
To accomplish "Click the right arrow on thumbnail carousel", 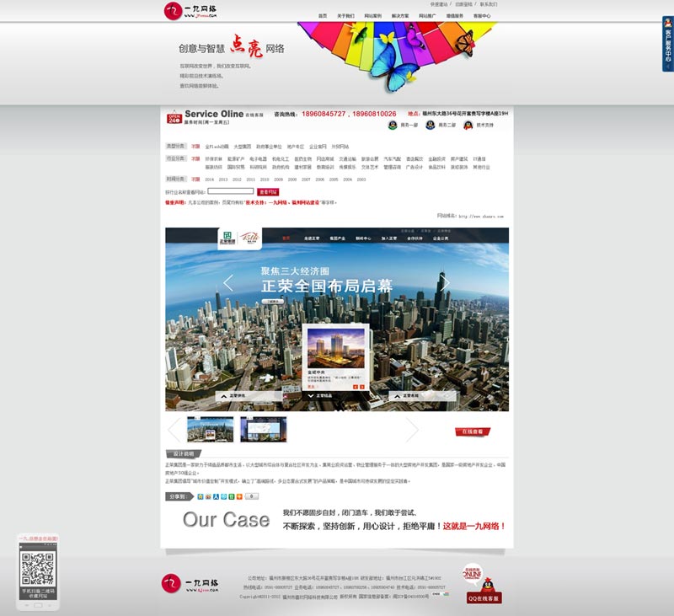I will 411,430.
